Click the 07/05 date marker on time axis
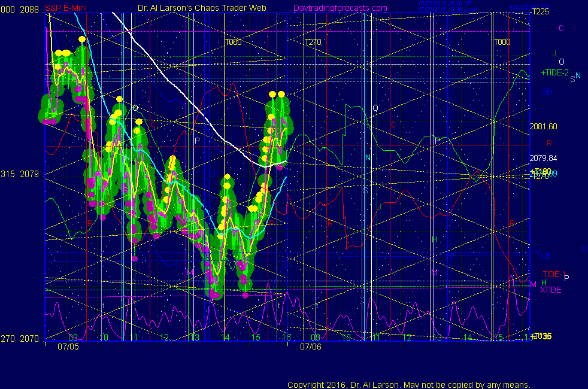 (x=66, y=346)
